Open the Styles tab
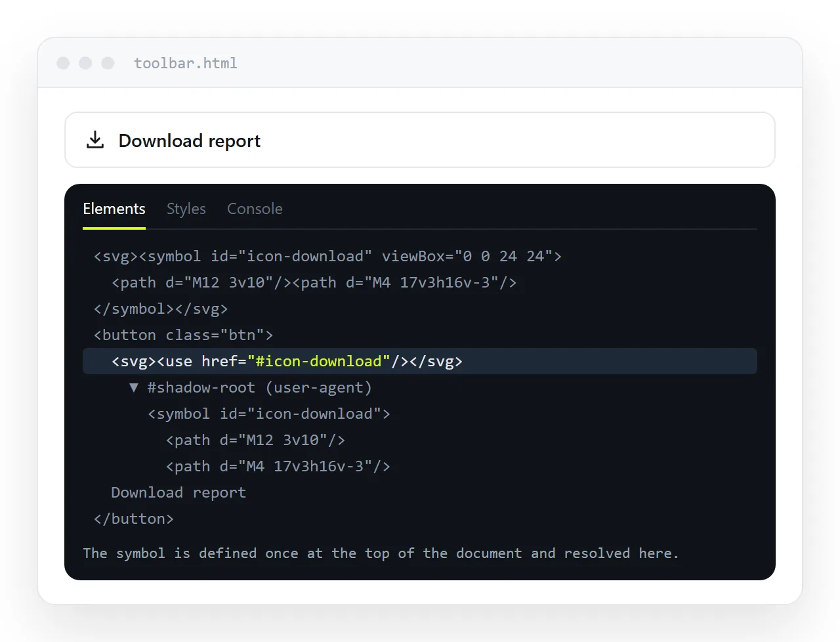 [x=186, y=209]
